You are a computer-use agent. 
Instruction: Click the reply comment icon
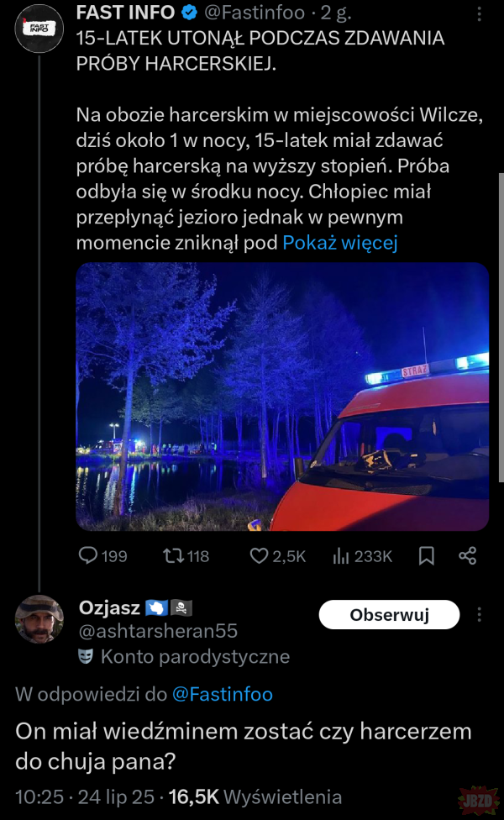89,555
